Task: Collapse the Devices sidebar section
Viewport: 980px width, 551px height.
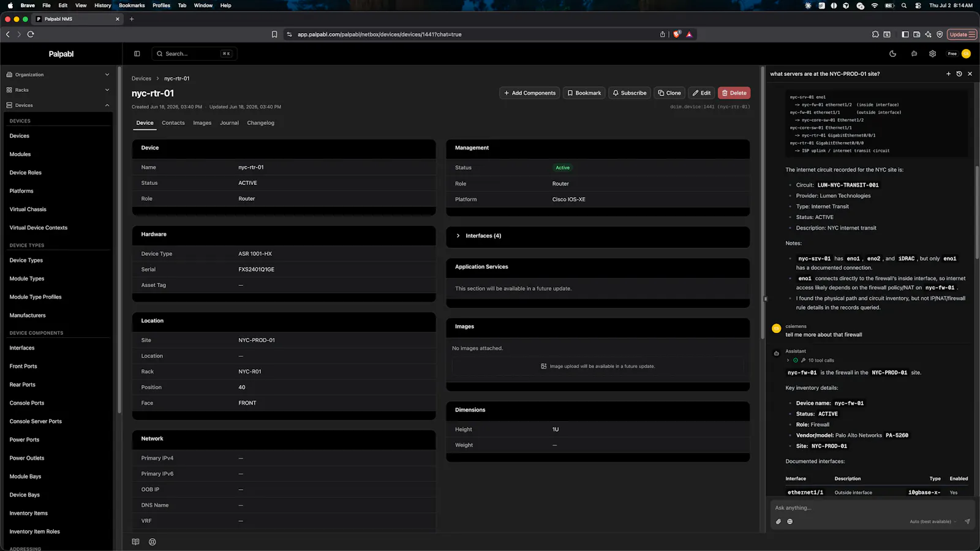Action: (x=58, y=105)
